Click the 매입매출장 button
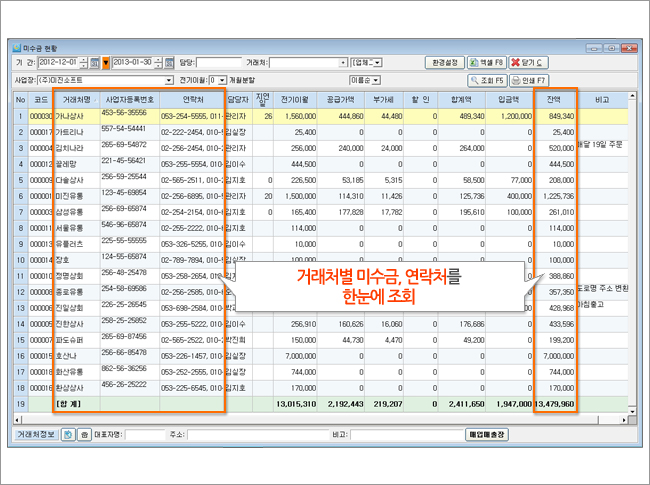Screen dimensions: 650x485 [487, 435]
